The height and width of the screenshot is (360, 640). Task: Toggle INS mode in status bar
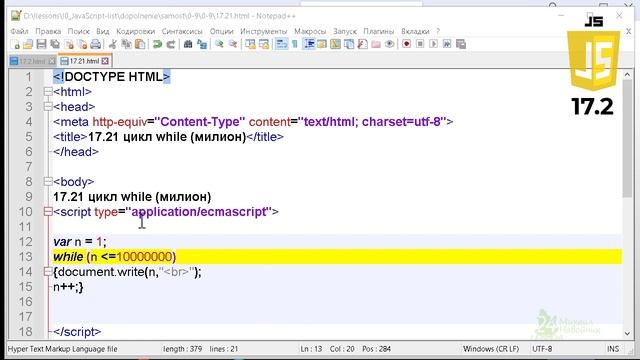[x=613, y=349]
